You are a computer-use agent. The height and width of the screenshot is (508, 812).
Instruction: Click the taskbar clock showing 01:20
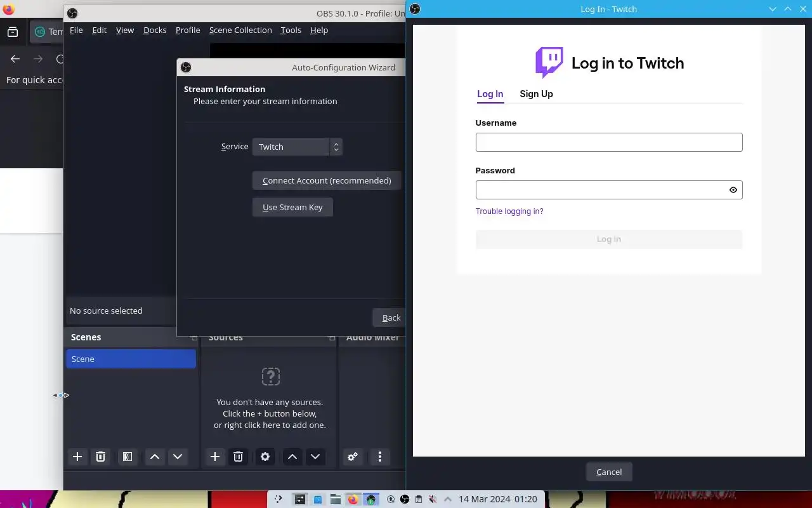tap(498, 499)
